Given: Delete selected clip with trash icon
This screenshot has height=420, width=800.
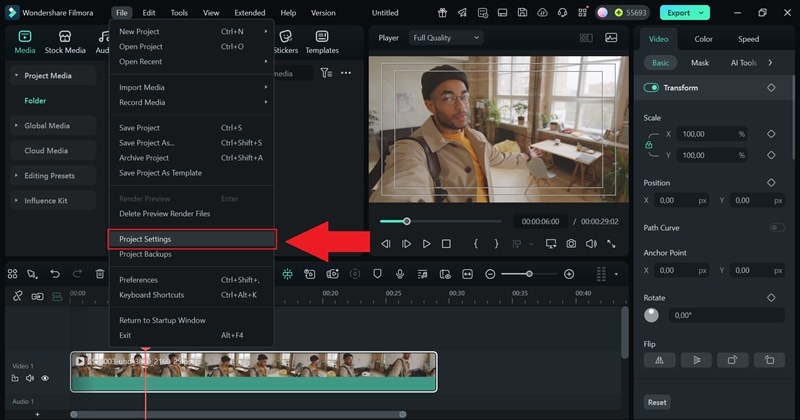Looking at the screenshot, I should [100, 274].
